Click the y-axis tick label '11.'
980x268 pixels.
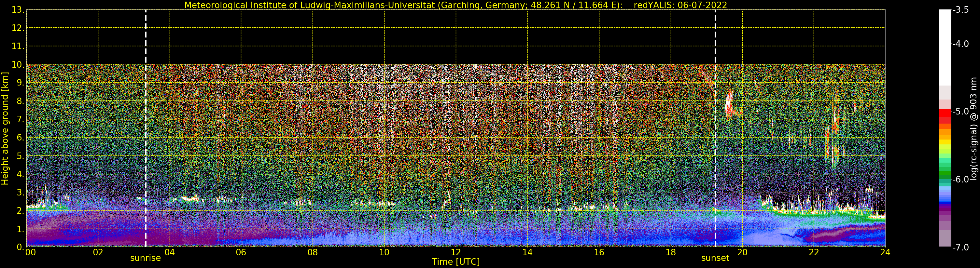click(x=18, y=47)
